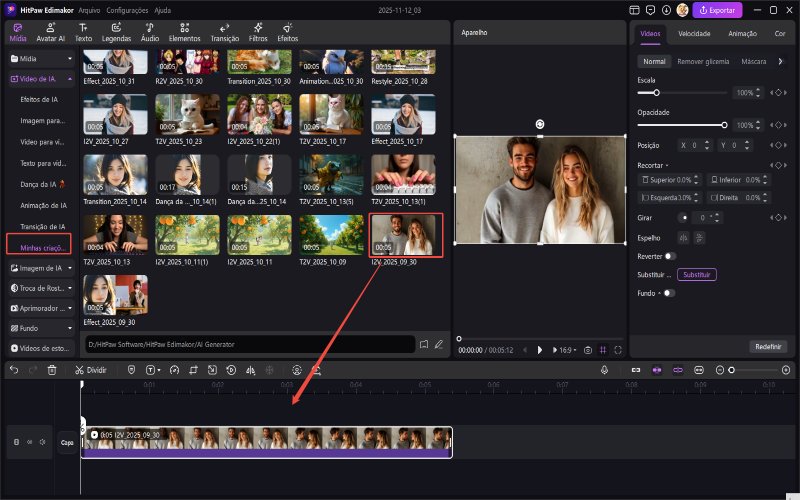Delete the selected clip with the trash icon
This screenshot has width=800, height=500.
[x=52, y=369]
